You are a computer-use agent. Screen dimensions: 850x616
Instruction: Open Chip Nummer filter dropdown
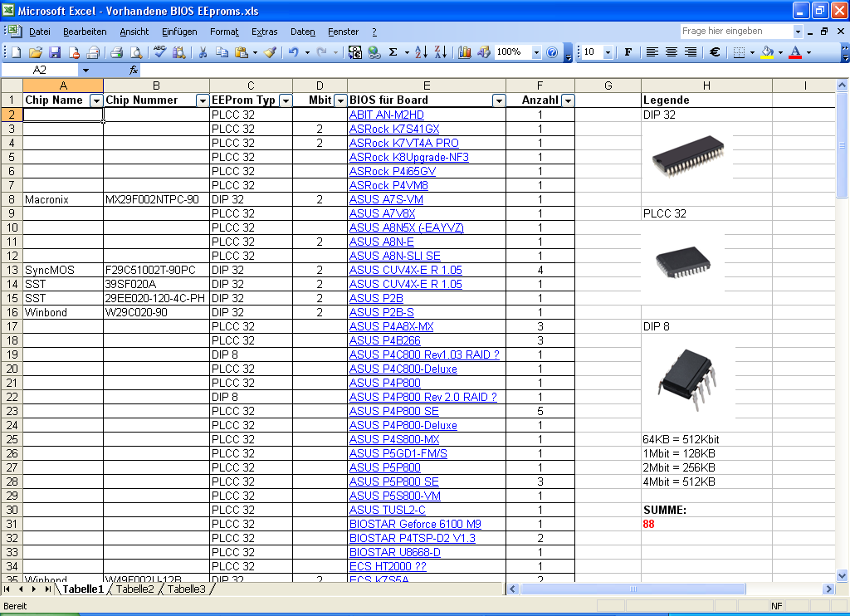point(203,100)
